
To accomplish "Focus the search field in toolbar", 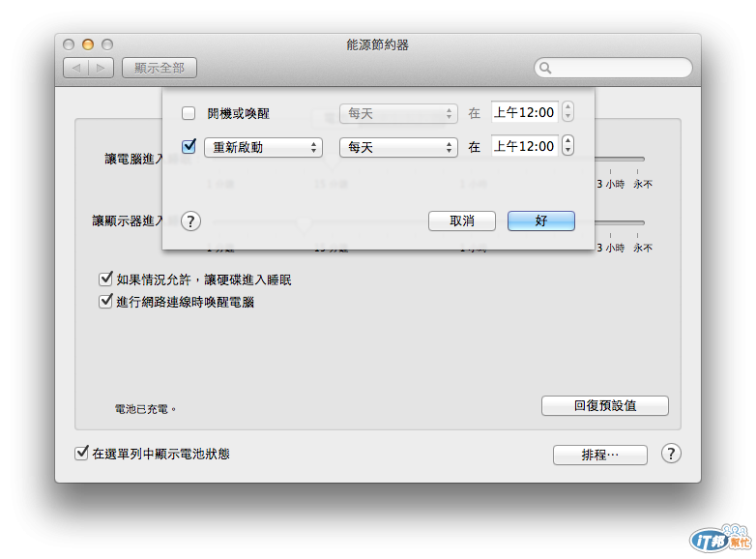I will pyautogui.click(x=613, y=68).
